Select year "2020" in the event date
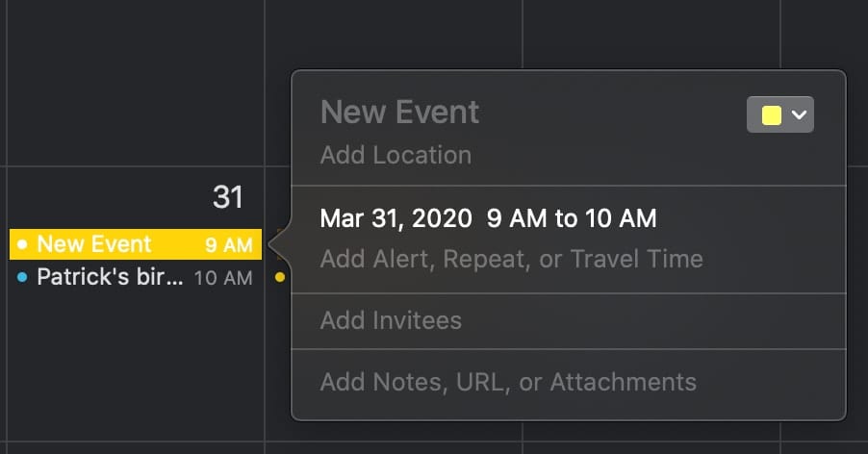 pyautogui.click(x=441, y=218)
